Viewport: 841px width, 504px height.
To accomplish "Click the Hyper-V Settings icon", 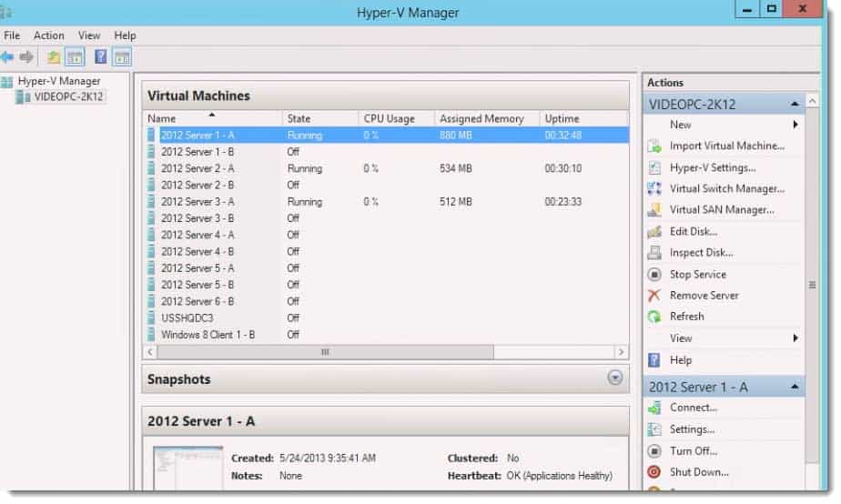I will tap(654, 167).
